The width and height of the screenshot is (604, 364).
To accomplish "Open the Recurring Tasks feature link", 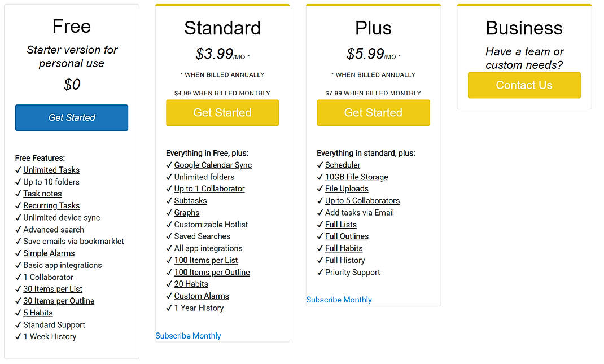I will pos(51,205).
